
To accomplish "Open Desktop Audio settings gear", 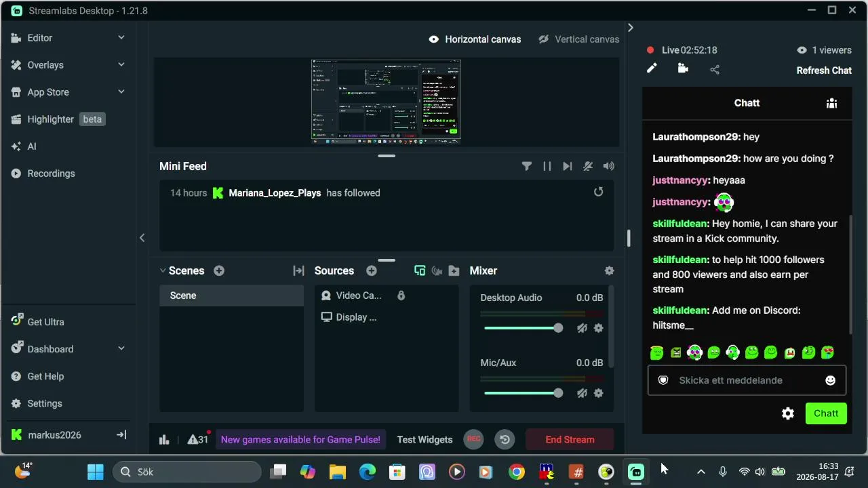I will tap(598, 328).
